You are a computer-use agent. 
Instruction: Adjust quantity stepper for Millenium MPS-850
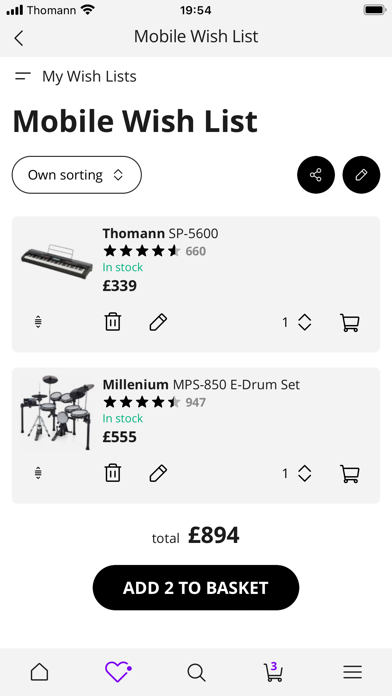click(x=304, y=474)
